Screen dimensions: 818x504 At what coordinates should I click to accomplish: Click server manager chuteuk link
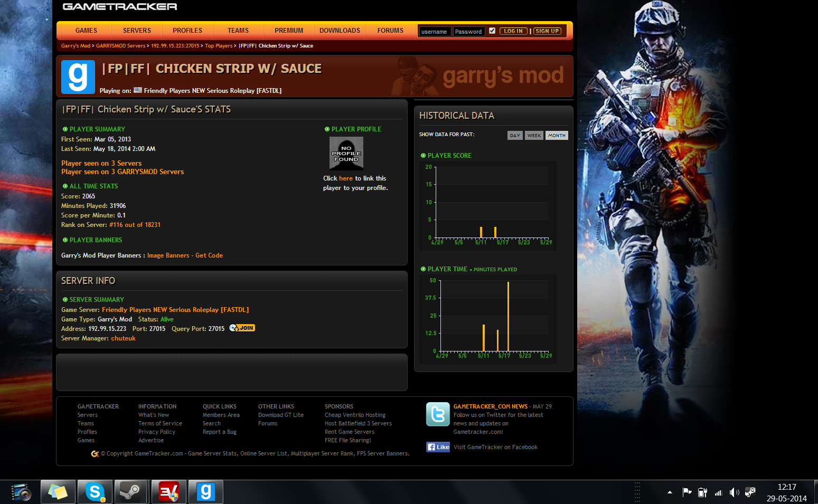click(123, 338)
